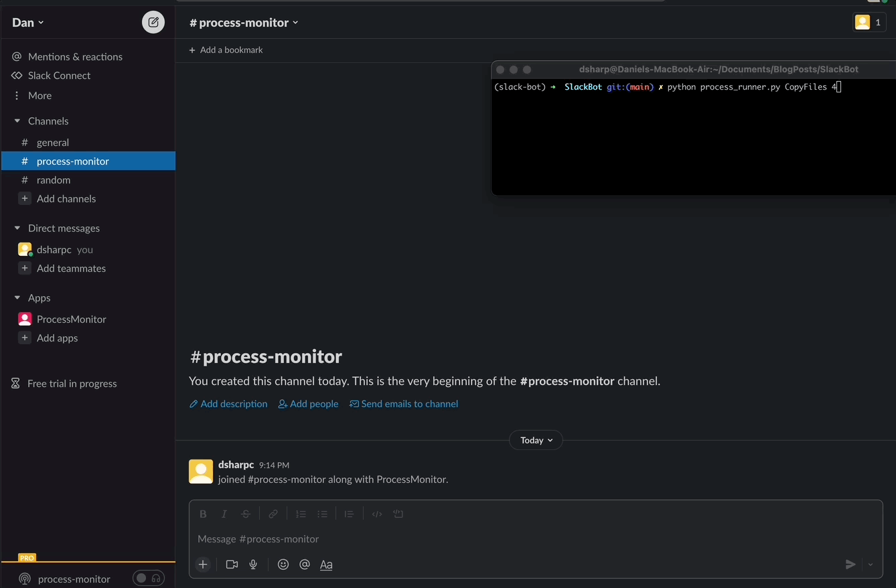Viewport: 896px width, 588px height.
Task: Click Add a bookmark
Action: pos(226,50)
